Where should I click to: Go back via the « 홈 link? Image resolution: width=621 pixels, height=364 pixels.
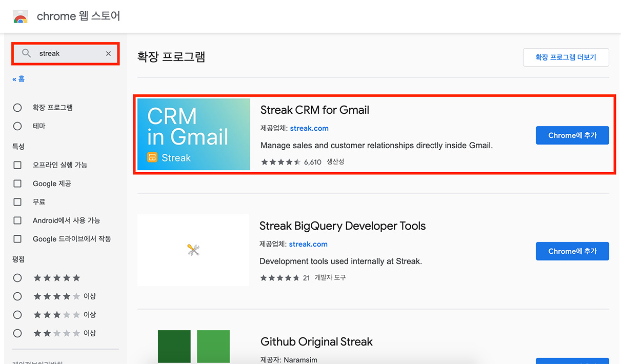point(18,79)
